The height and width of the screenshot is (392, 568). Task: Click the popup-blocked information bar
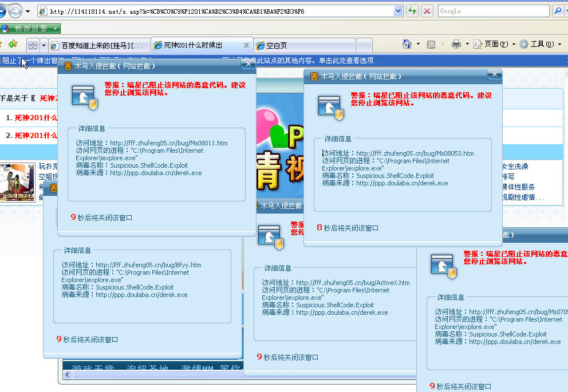click(284, 61)
